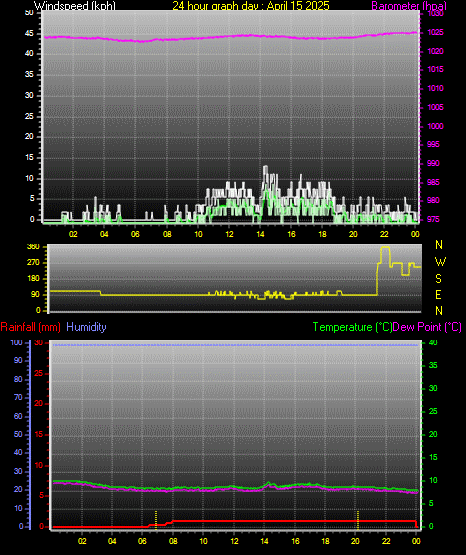466x555 pixels.
Task: Click yellow dotted marker near hour 07 in rainfall chart
Action: (x=156, y=520)
